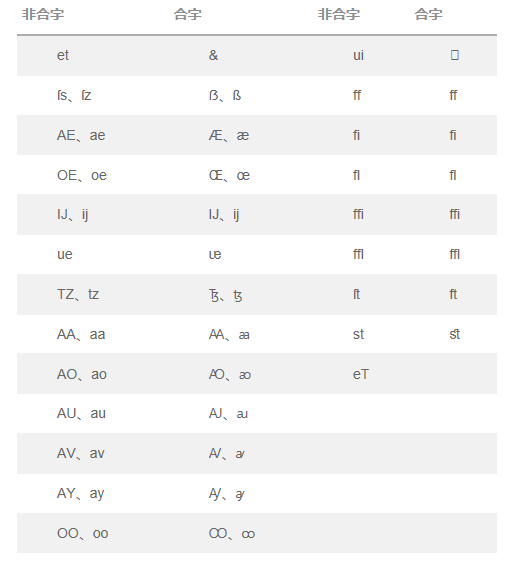Screen dimensions: 517x577
Task: Click the 'ui' non-ligature cell
Action: [x=358, y=56]
